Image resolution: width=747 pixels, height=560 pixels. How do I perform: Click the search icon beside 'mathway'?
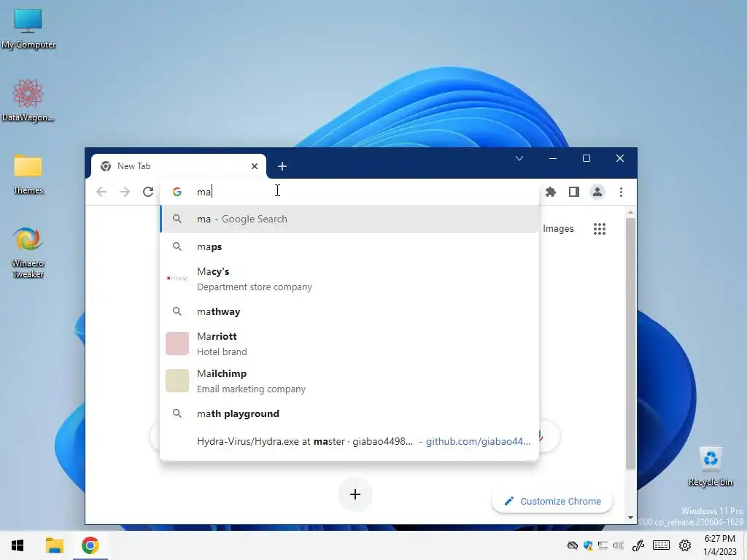[x=177, y=311]
